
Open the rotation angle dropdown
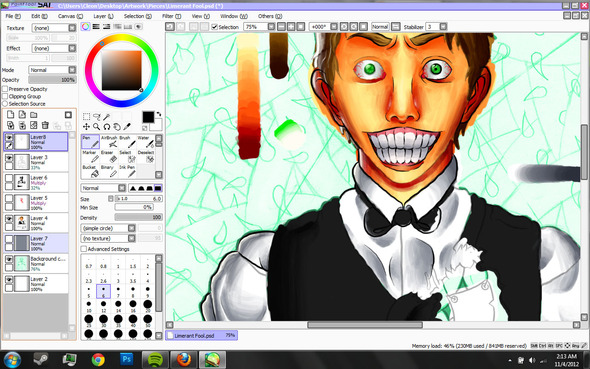334,27
